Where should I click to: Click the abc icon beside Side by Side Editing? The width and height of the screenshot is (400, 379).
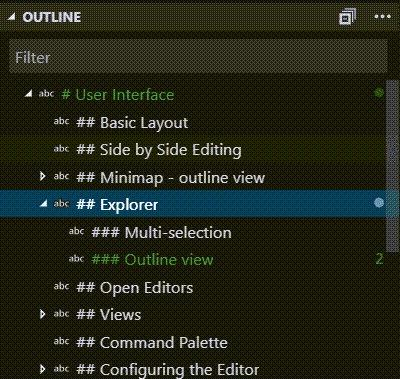pos(61,148)
